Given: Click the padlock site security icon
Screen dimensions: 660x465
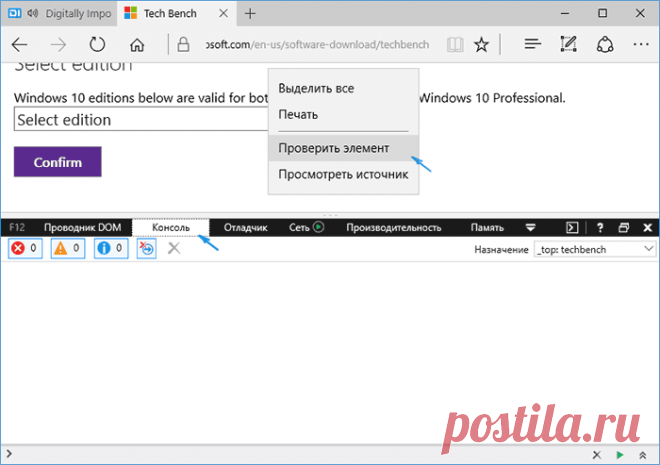Looking at the screenshot, I should (x=183, y=44).
